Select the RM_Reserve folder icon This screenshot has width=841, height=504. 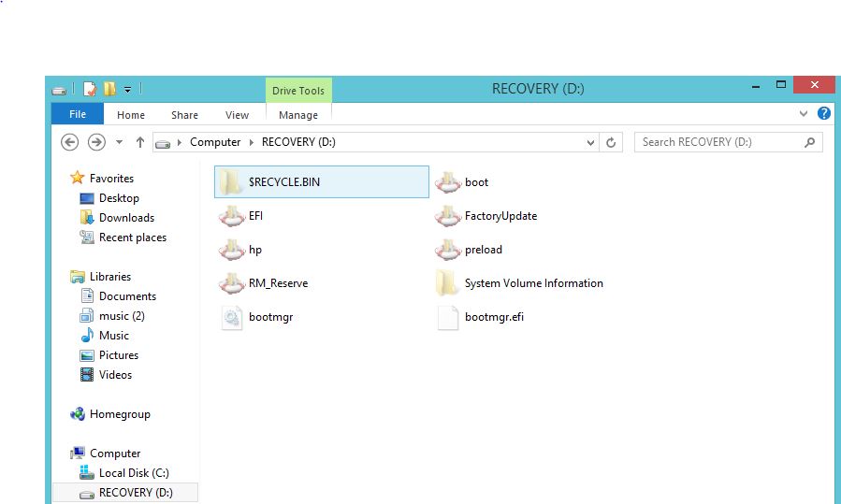point(232,283)
